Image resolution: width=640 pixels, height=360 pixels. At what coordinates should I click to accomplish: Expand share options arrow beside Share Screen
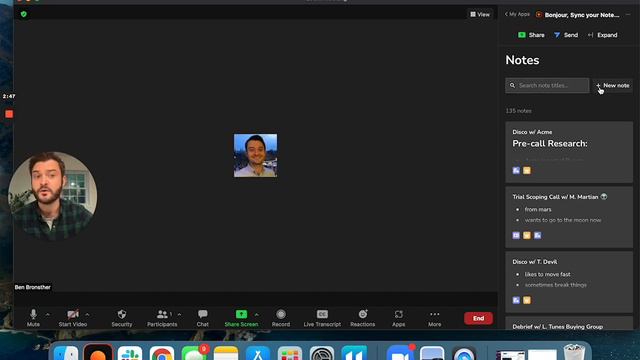(x=256, y=315)
